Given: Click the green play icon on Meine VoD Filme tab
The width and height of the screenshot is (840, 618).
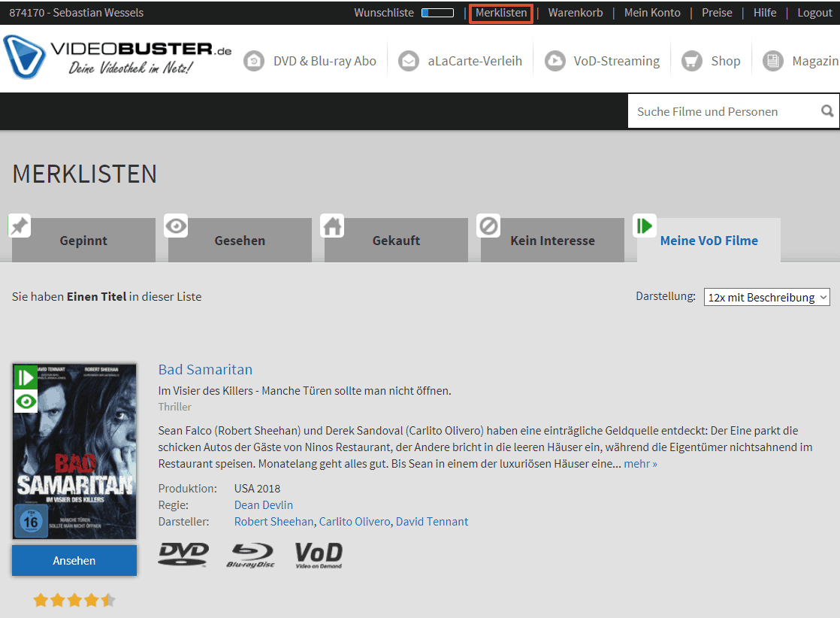Looking at the screenshot, I should pyautogui.click(x=645, y=226).
